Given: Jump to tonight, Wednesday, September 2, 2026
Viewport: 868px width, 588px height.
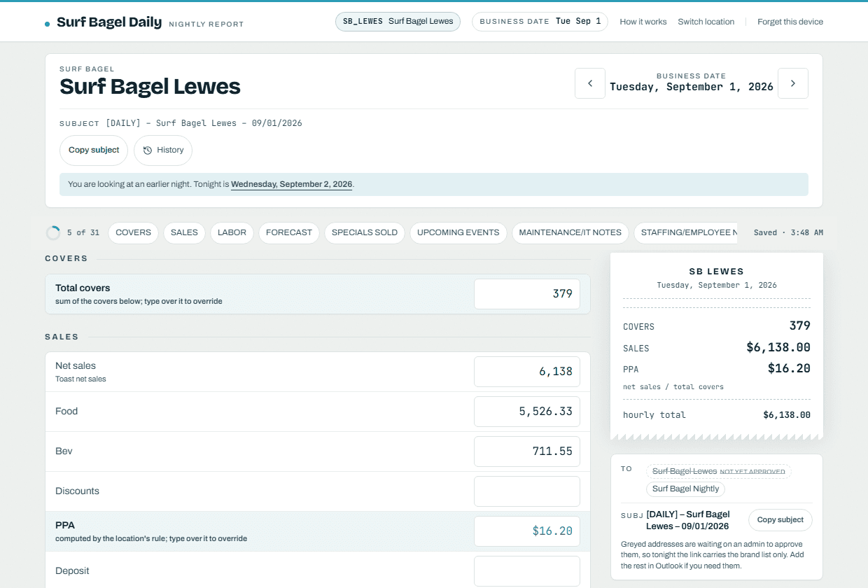Looking at the screenshot, I should 291,185.
